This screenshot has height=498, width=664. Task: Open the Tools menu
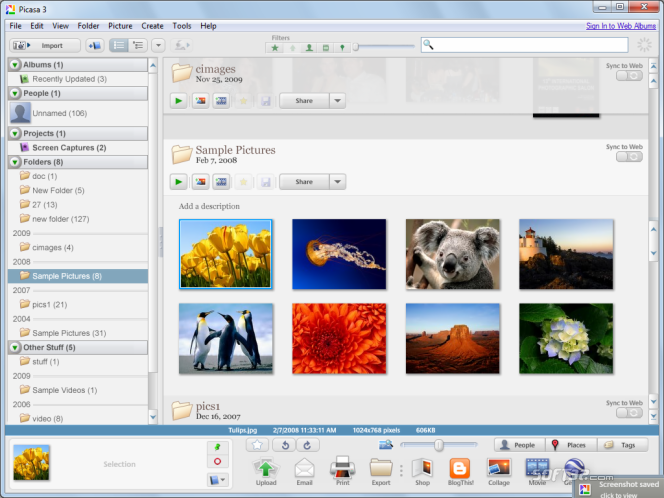coord(182,25)
